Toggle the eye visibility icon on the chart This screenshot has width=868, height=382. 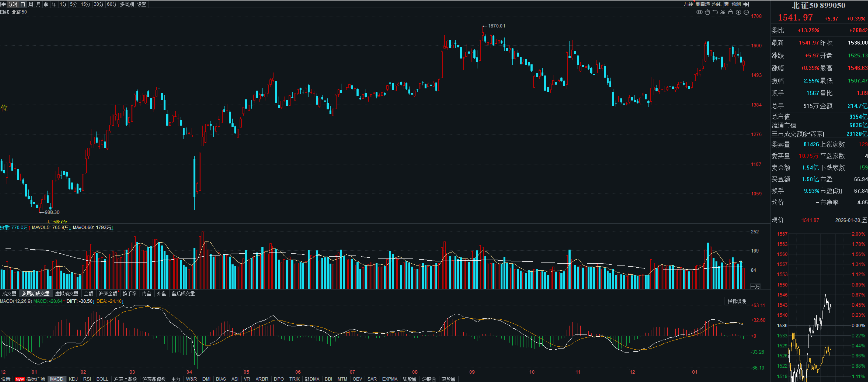coord(699,12)
